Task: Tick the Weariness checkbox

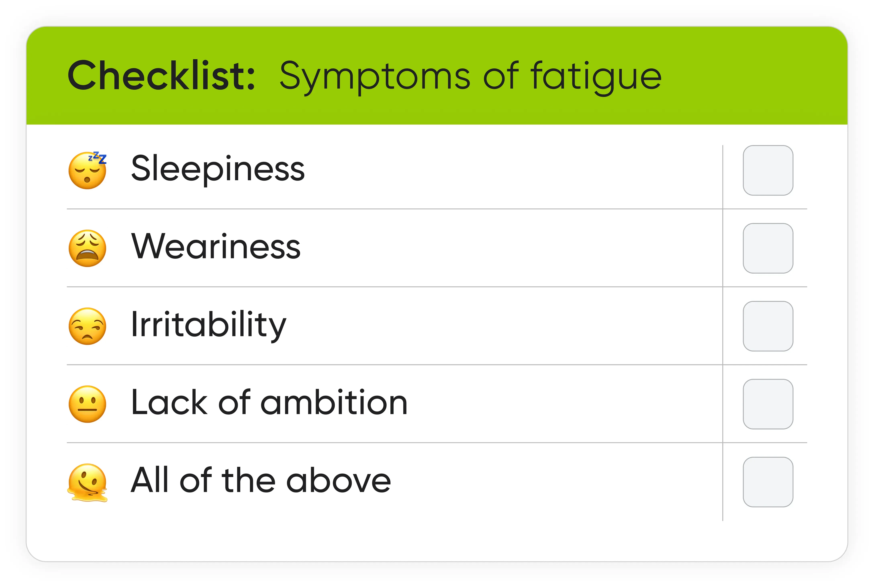Action: (768, 248)
